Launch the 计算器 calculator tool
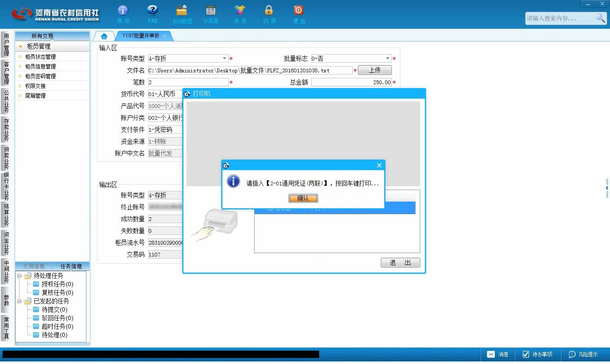This screenshot has height=364, width=610. [211, 14]
